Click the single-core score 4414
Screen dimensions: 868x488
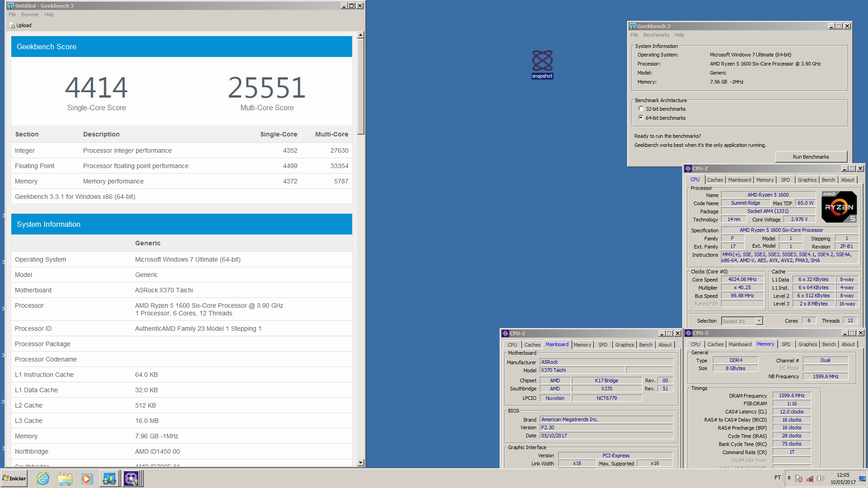point(96,87)
